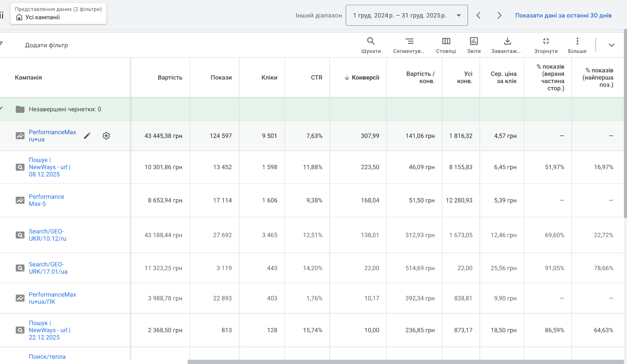Screen dimensions: 627x364
Task: Open Усі кампанії data view selector
Action: click(x=58, y=14)
